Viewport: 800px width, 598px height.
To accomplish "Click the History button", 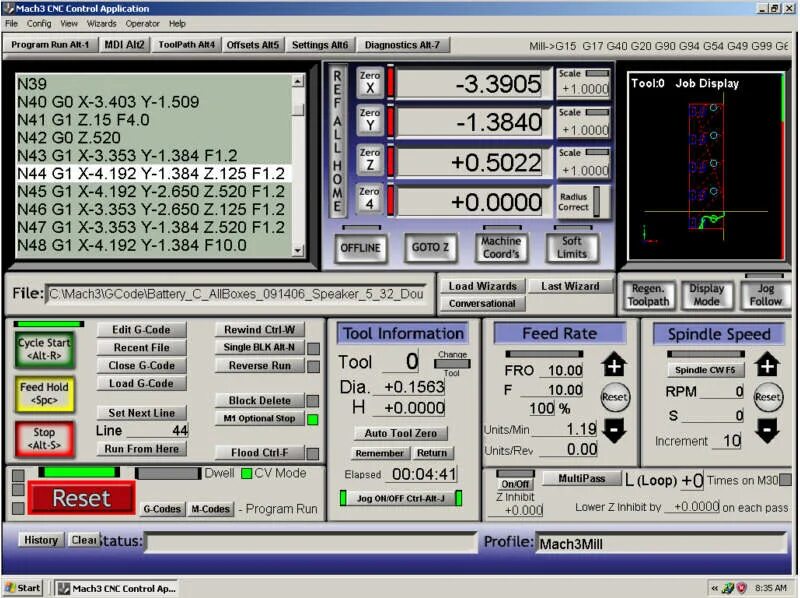I will point(41,540).
